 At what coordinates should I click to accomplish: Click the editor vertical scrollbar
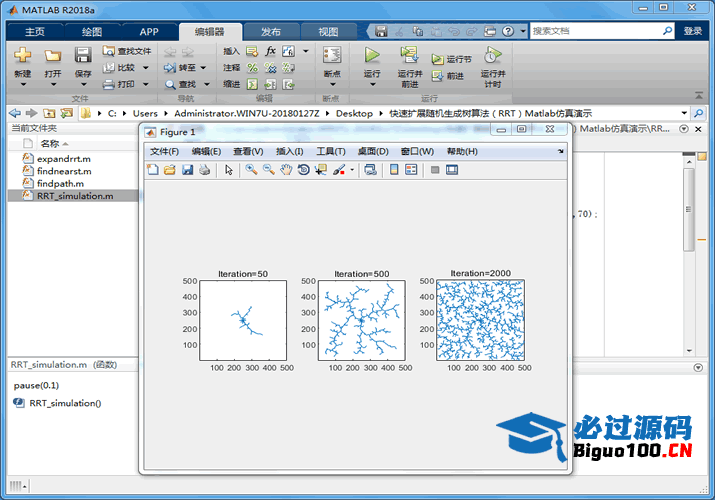click(689, 210)
